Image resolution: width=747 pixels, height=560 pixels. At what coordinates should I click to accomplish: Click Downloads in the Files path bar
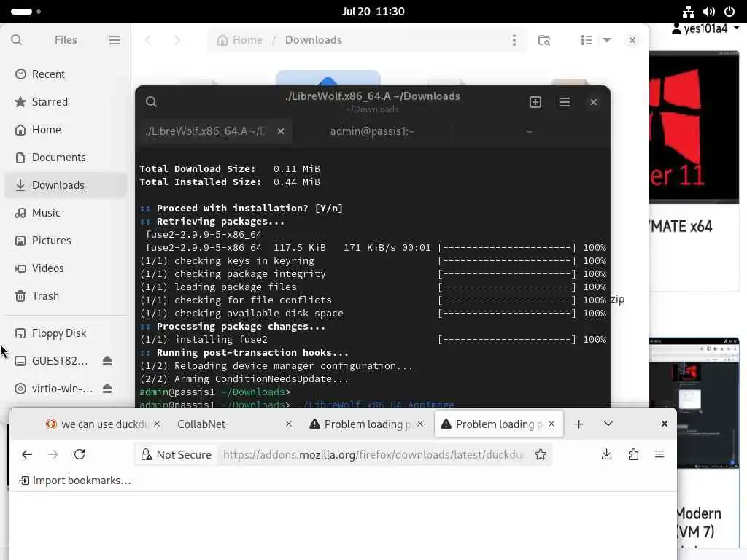tap(314, 40)
